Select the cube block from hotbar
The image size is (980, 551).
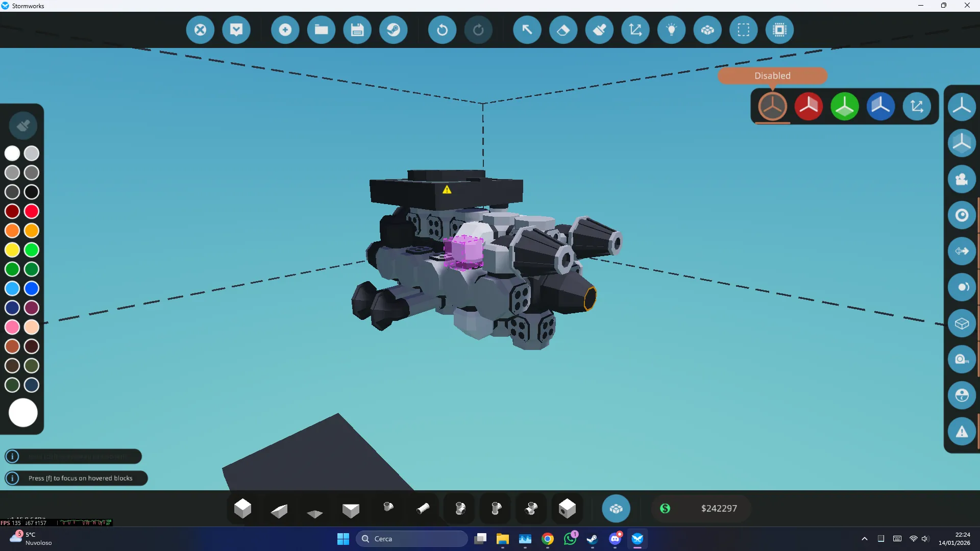click(242, 508)
